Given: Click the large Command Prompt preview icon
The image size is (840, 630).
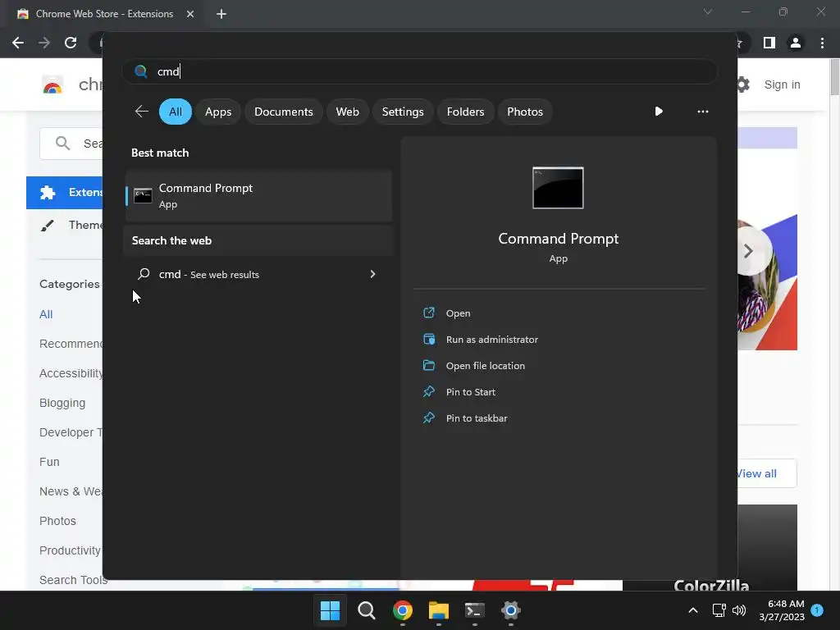Looking at the screenshot, I should click(558, 188).
